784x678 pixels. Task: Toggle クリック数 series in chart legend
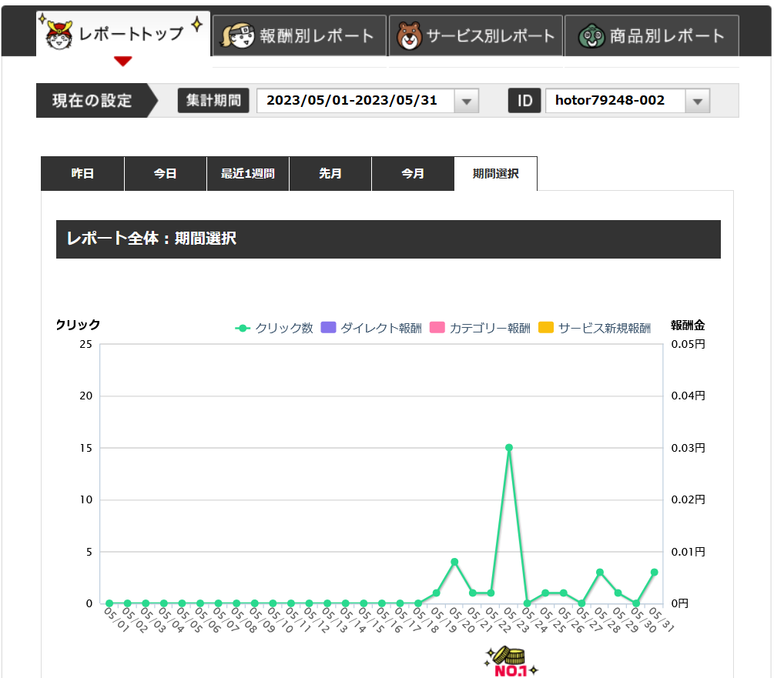[274, 328]
